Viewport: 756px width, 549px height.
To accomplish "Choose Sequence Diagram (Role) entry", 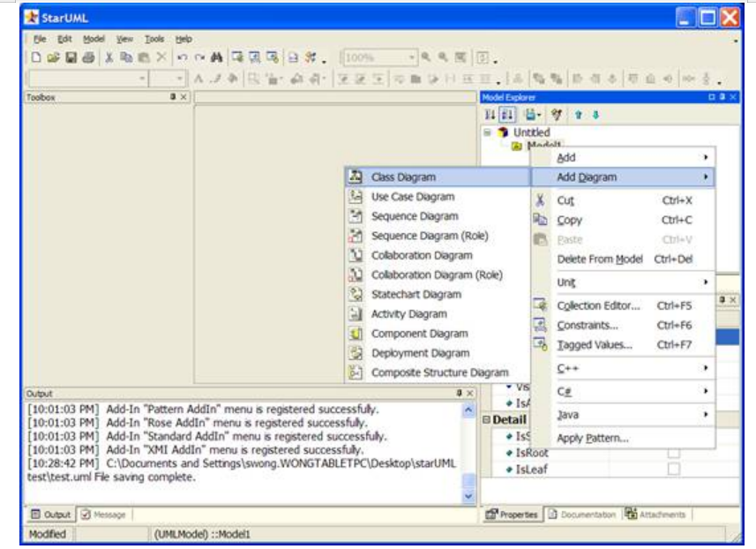I will point(438,236).
